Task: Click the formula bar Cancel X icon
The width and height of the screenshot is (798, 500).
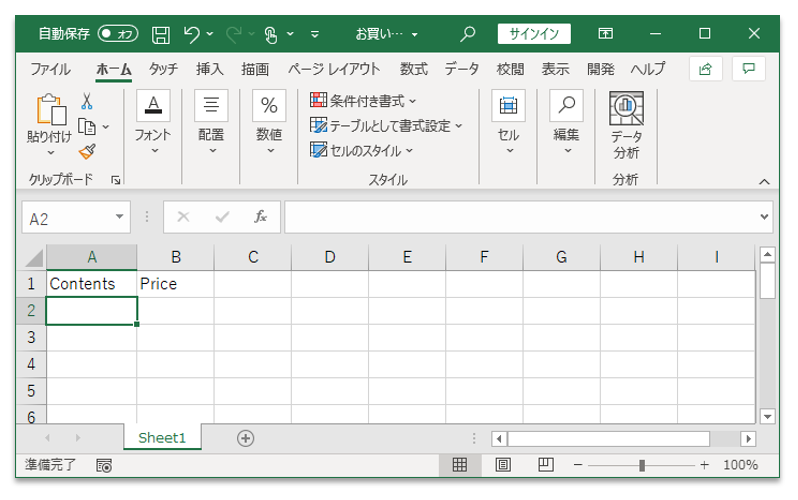Action: point(183,217)
